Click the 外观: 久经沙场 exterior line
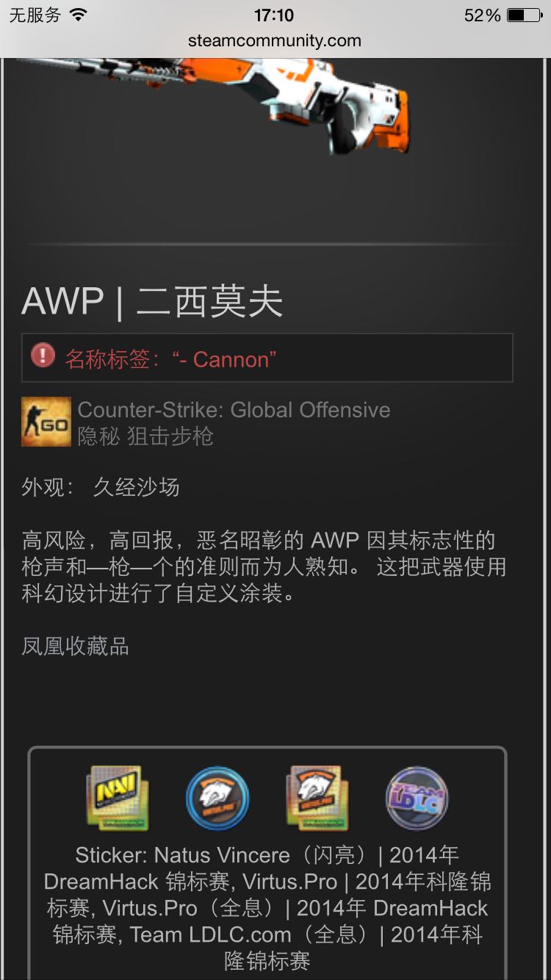The width and height of the screenshot is (551, 980). (x=101, y=487)
